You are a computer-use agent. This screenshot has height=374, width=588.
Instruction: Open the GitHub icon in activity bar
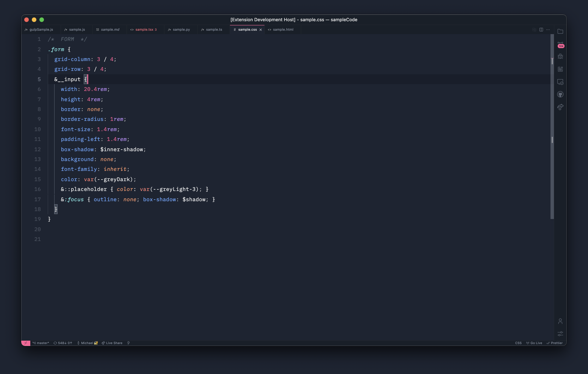[560, 94]
